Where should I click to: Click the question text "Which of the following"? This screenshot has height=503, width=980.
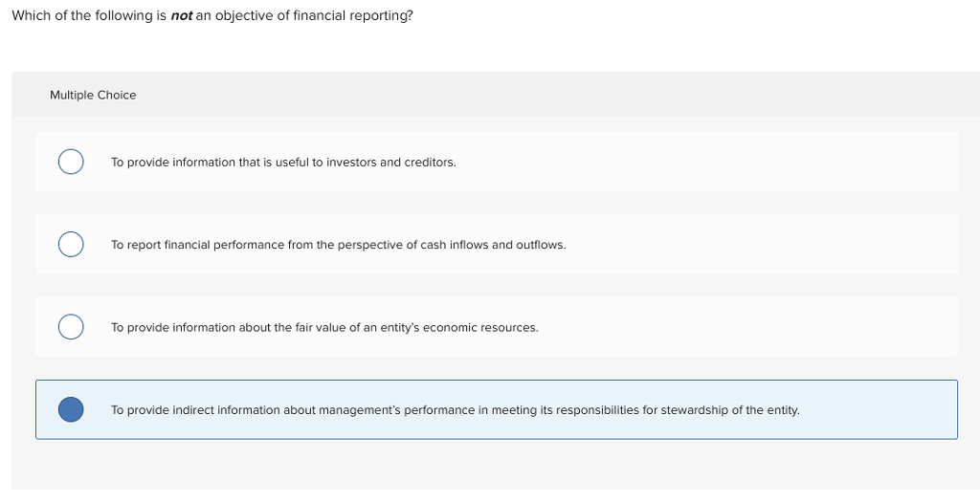[x=77, y=16]
